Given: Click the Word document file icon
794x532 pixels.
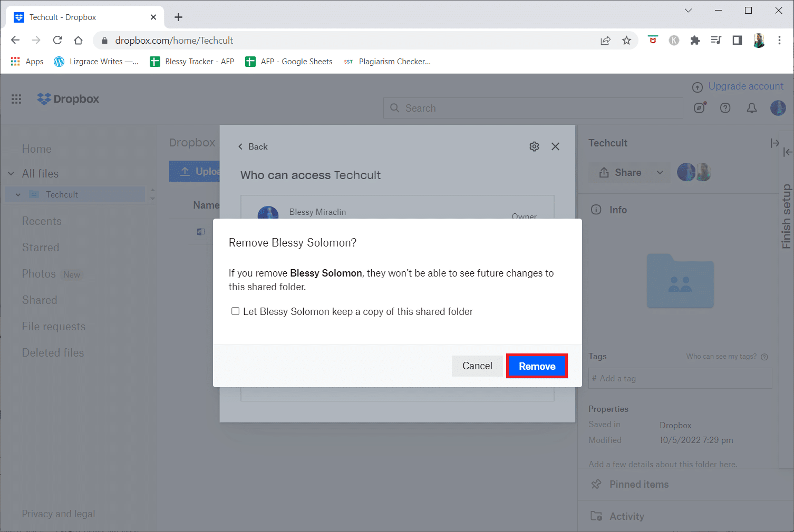Looking at the screenshot, I should click(x=201, y=232).
